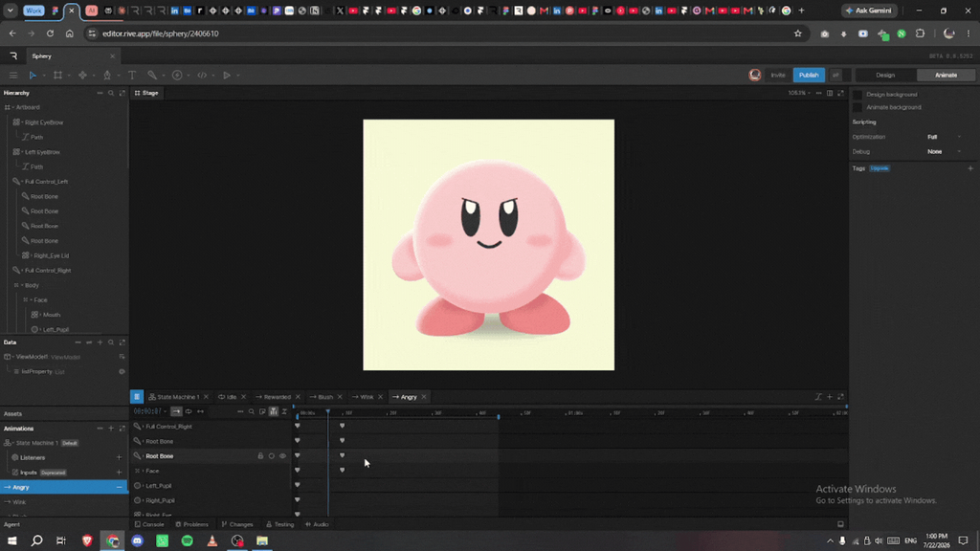Add a new animation in the Animations panel

(x=111, y=429)
